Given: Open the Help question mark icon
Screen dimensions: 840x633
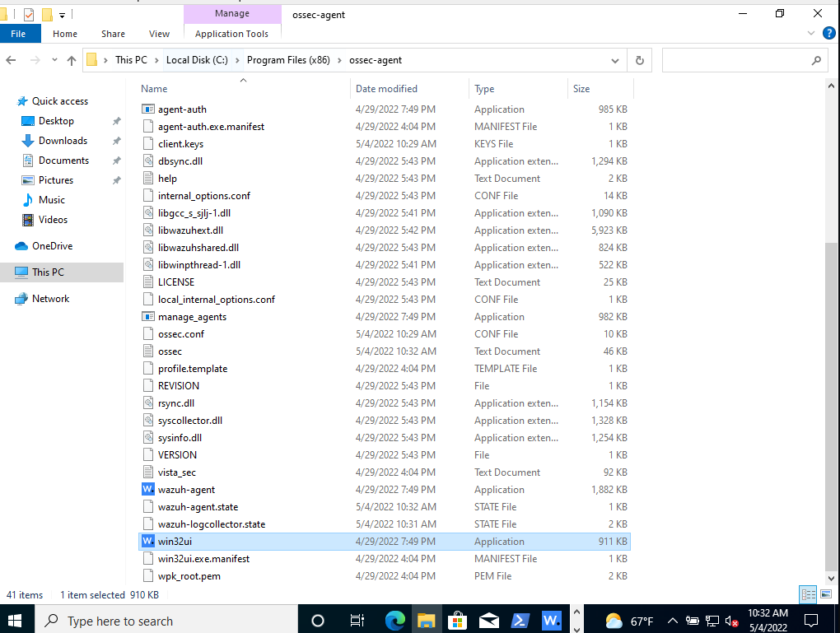Looking at the screenshot, I should pyautogui.click(x=828, y=33).
